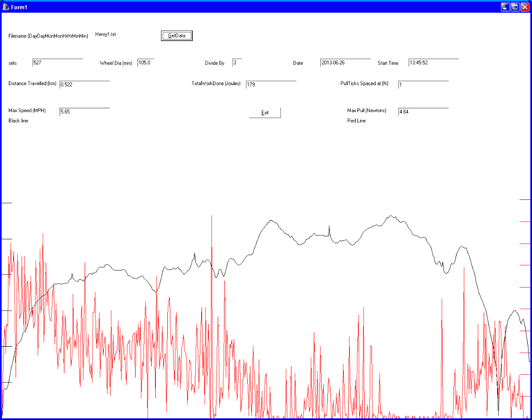Click the PullTicks Spaced at (N) label
Image resolution: width=532 pixels, height=420 pixels.
(364, 84)
